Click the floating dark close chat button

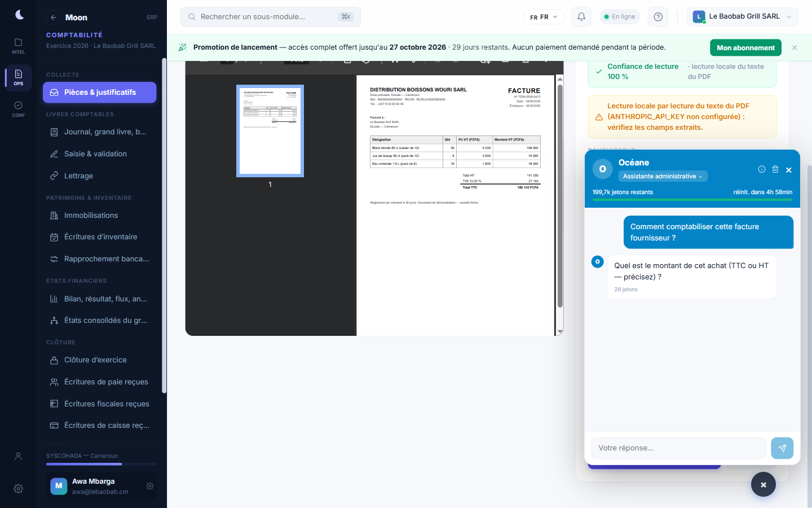click(x=764, y=484)
